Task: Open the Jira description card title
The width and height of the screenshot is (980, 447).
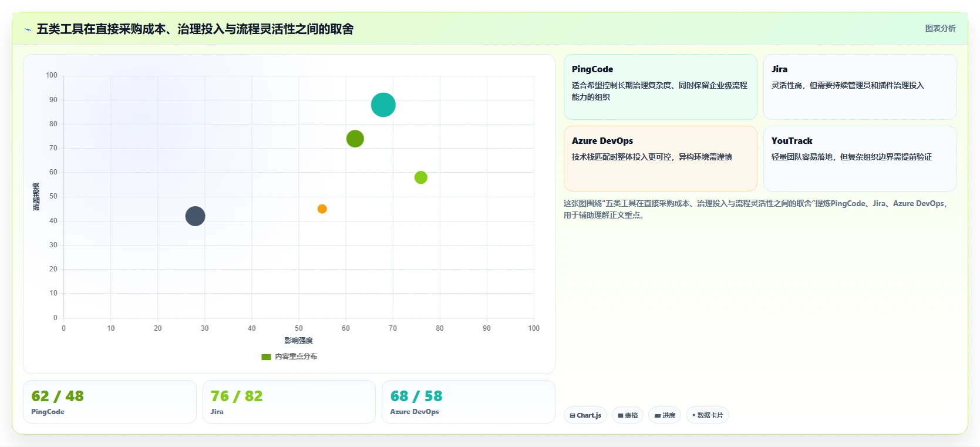Action: (x=779, y=69)
